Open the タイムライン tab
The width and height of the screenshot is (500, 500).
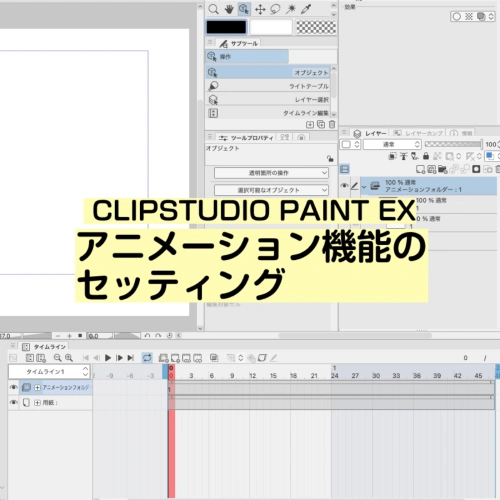pyautogui.click(x=44, y=347)
